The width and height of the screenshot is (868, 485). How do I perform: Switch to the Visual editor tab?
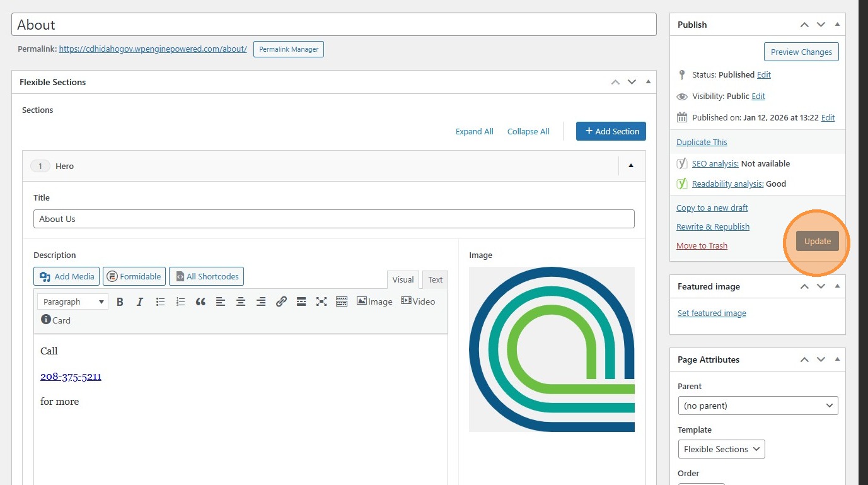tap(403, 279)
